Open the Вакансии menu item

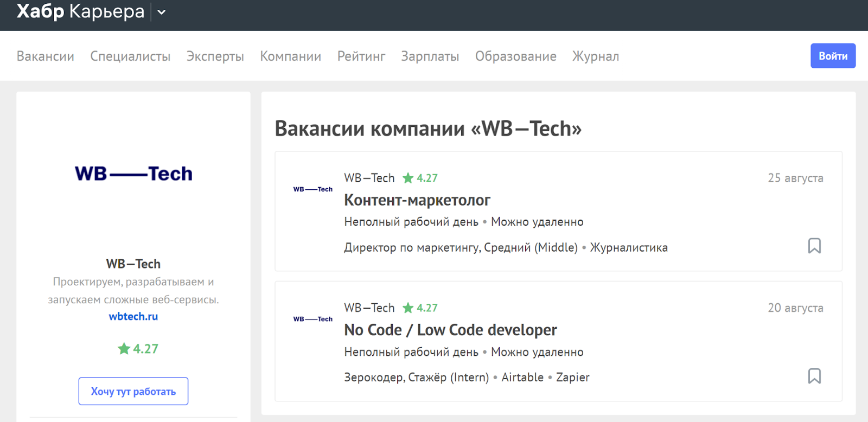tap(46, 56)
